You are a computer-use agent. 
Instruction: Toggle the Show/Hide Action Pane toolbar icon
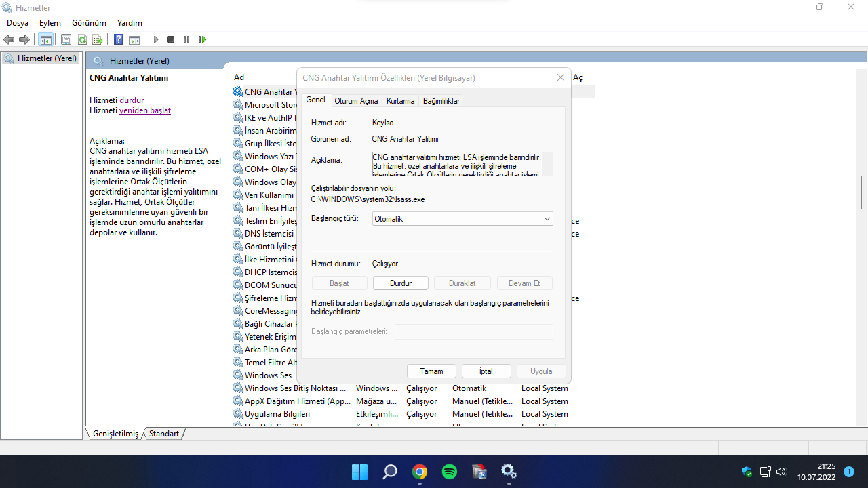[x=134, y=39]
